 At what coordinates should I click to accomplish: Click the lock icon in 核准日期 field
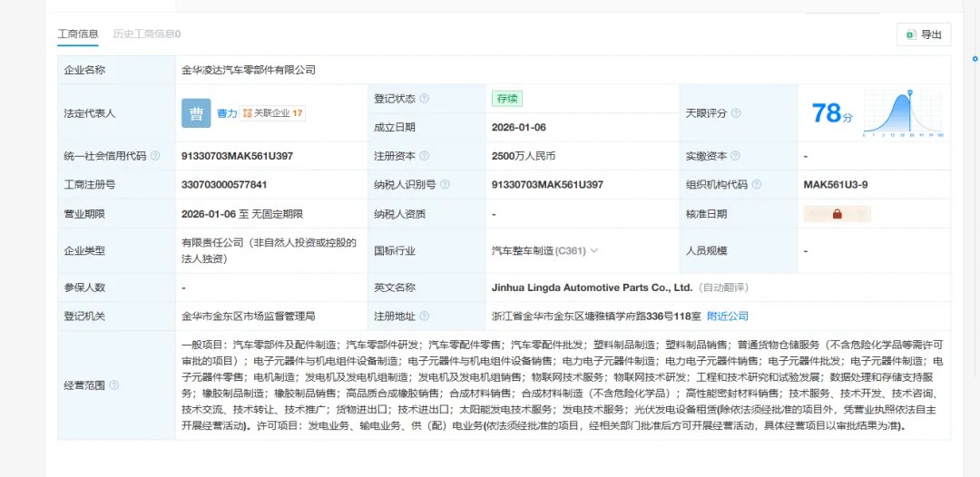pos(837,214)
